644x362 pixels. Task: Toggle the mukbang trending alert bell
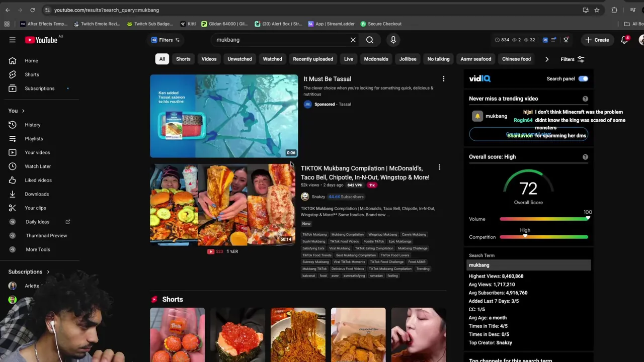477,116
